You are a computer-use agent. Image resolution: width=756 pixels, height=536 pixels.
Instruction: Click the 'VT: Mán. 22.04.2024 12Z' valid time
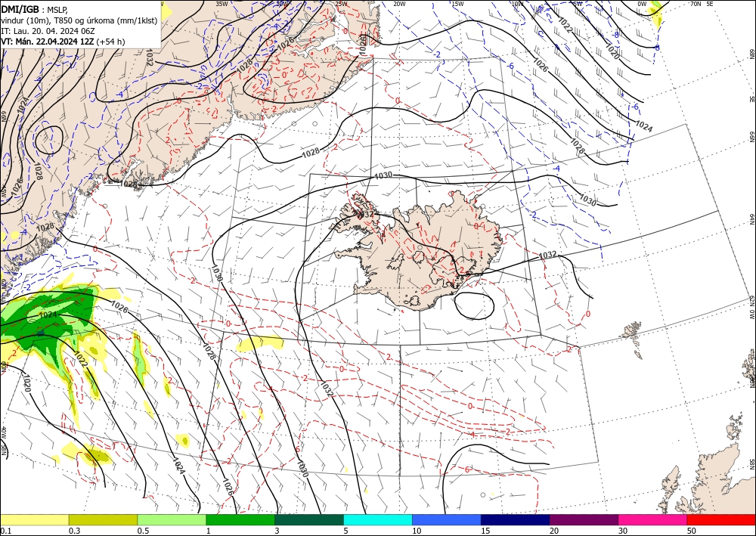pyautogui.click(x=47, y=42)
